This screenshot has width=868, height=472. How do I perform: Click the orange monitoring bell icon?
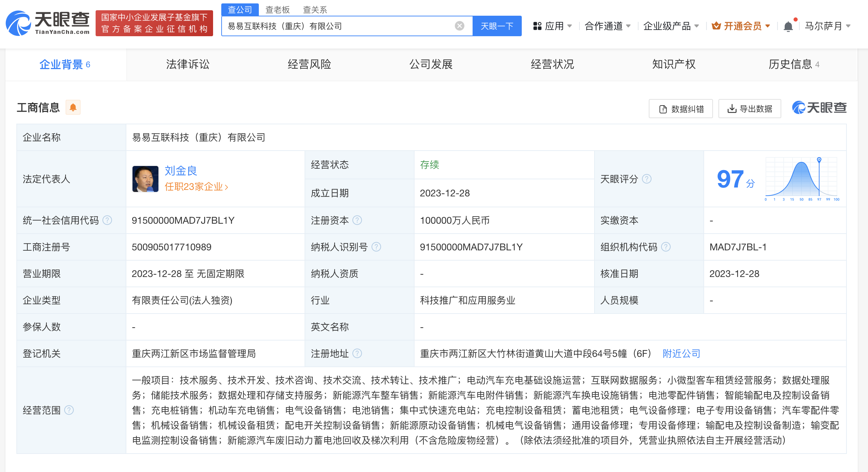click(73, 108)
